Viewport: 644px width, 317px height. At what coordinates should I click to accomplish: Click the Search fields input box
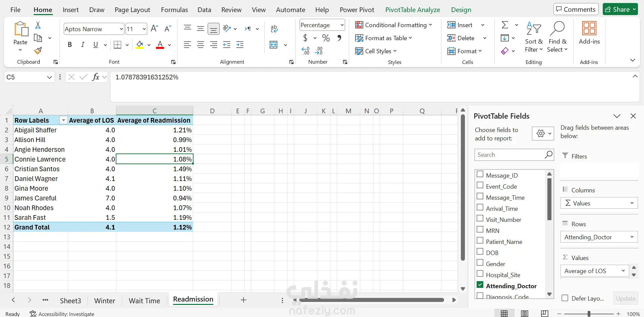(x=510, y=155)
